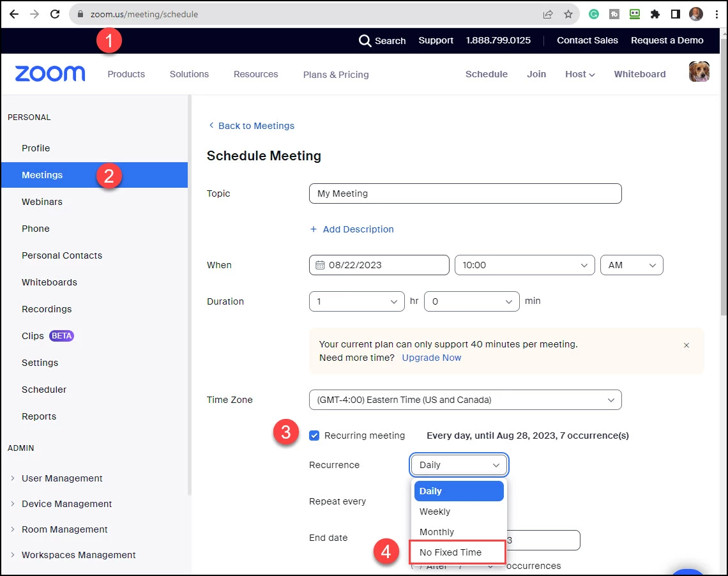Open the Chrome profile avatar

tap(696, 14)
